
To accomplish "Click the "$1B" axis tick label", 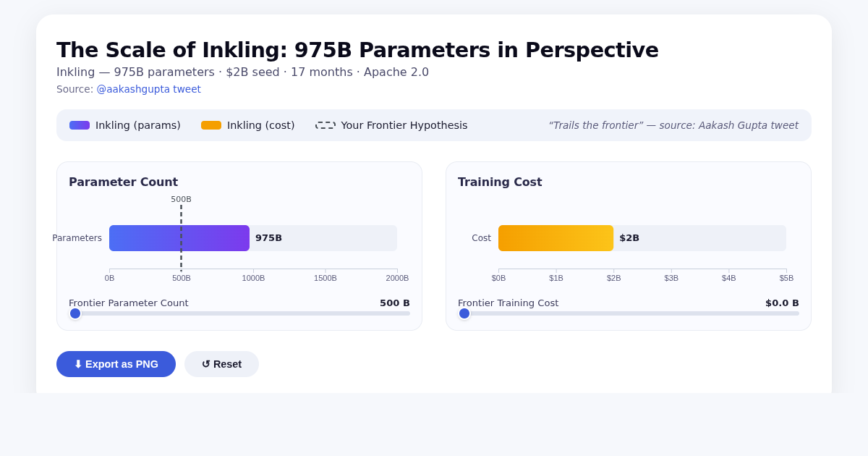I will [556, 278].
